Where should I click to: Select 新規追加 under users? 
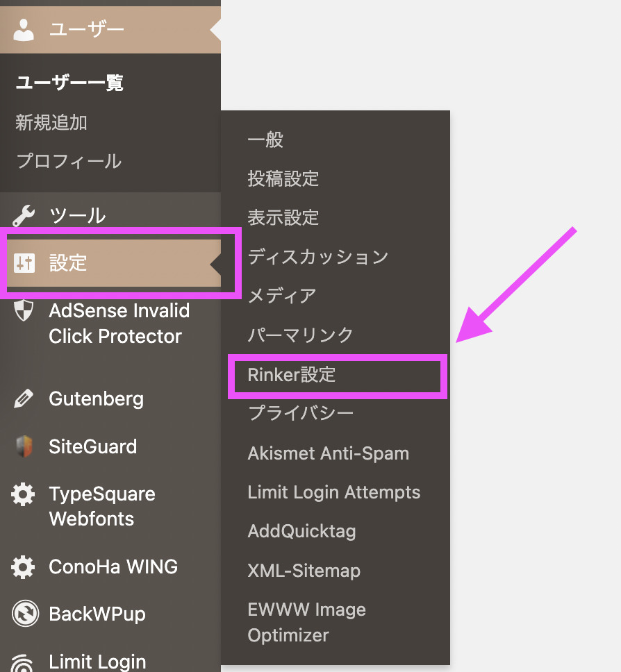point(51,123)
